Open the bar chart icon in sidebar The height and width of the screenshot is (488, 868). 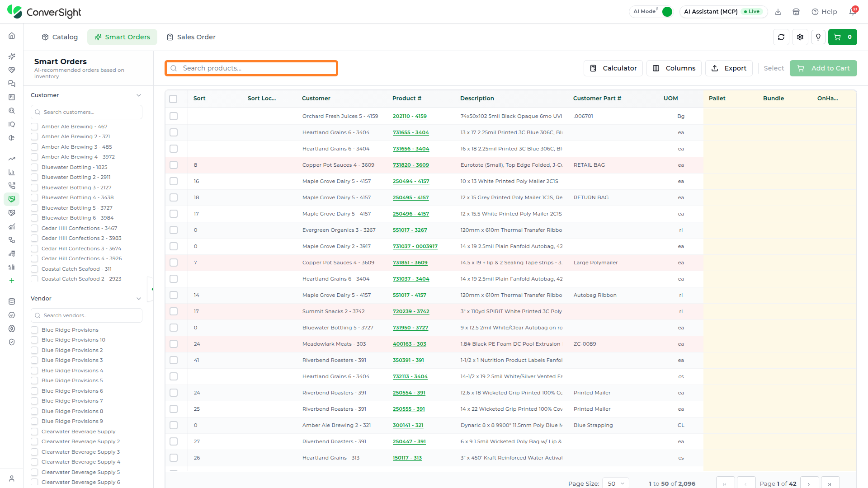(x=12, y=172)
